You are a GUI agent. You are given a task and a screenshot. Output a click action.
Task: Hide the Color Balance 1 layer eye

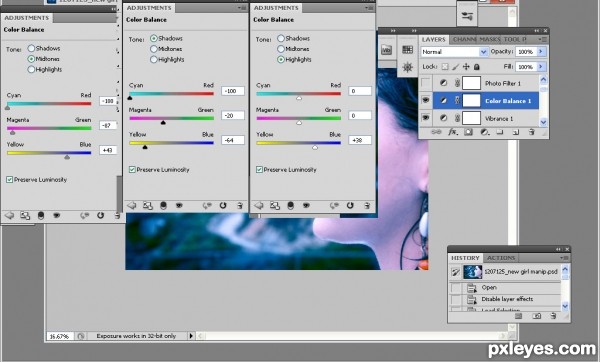point(425,101)
